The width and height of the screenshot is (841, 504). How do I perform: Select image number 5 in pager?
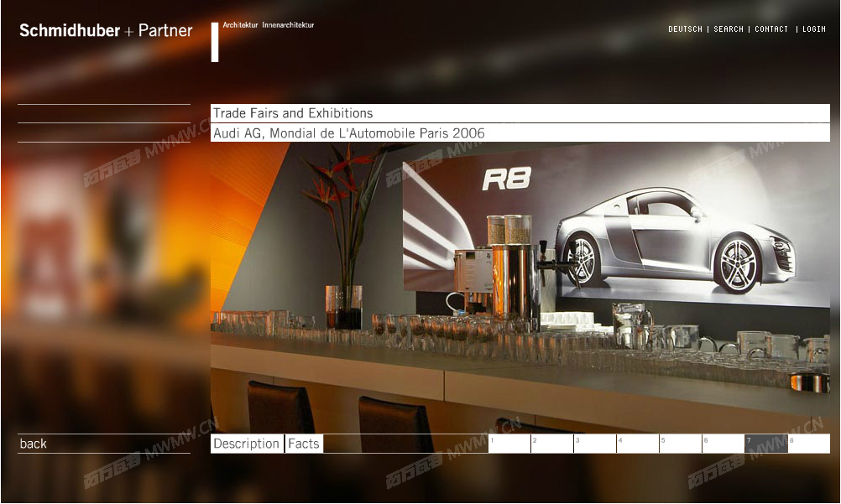(x=681, y=444)
